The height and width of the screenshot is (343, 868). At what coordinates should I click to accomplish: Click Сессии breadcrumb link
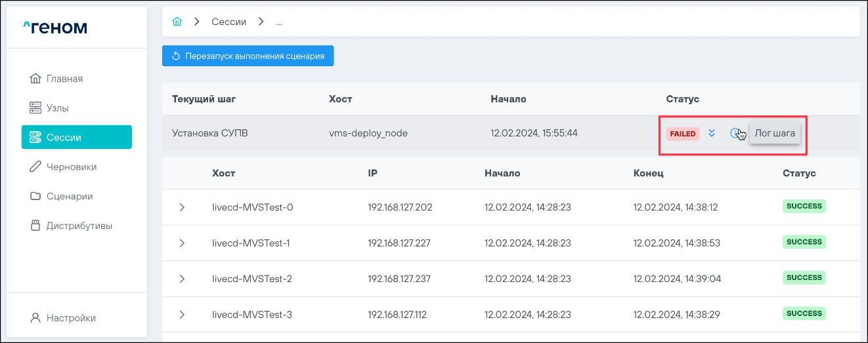point(228,22)
